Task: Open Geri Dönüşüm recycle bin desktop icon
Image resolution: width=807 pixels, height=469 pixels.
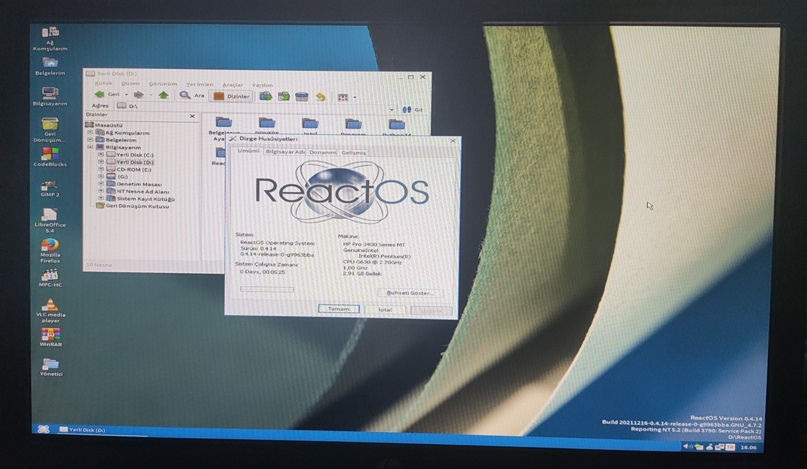Action: [50, 129]
